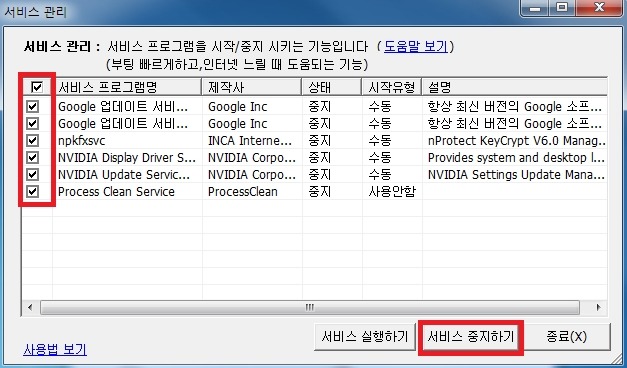This screenshot has width=627, height=368.
Task: Uncheck the NVIDIA Update Service checkbox
Action: (x=32, y=174)
